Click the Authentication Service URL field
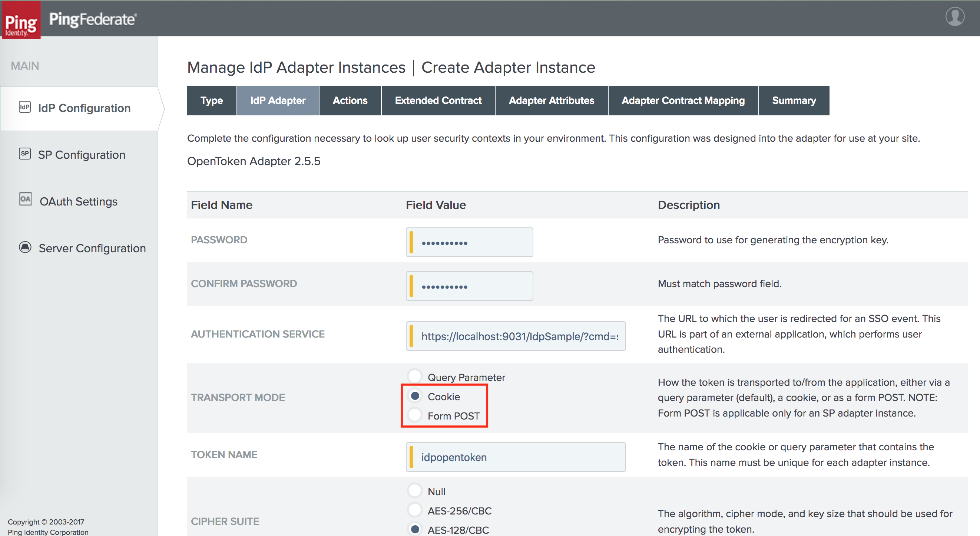 pyautogui.click(x=516, y=336)
